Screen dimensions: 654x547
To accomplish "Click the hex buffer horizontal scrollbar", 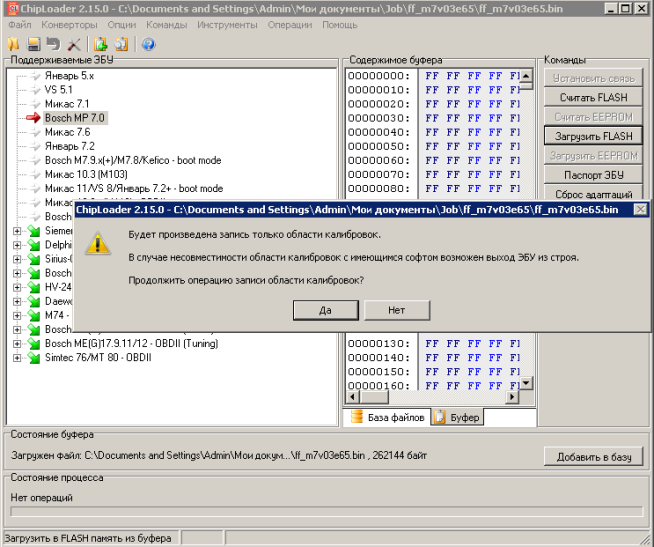I will tap(432, 399).
